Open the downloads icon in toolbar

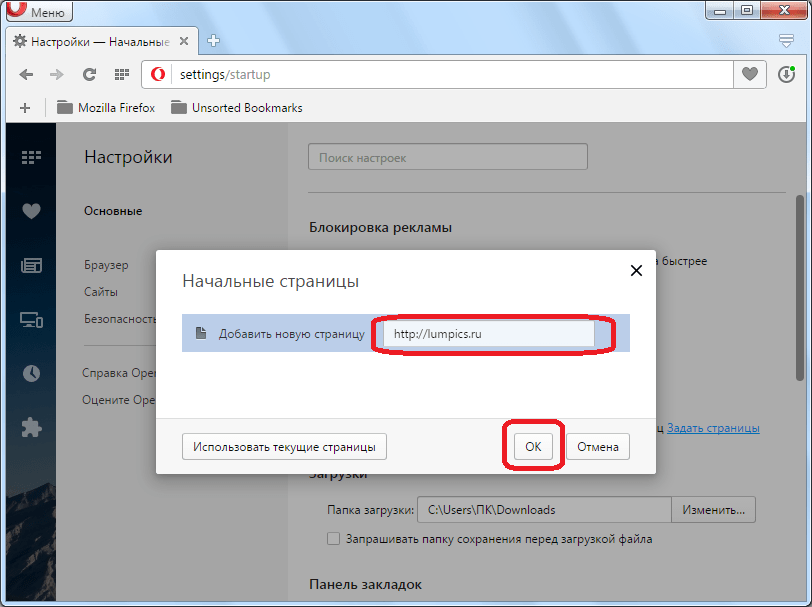(x=786, y=75)
